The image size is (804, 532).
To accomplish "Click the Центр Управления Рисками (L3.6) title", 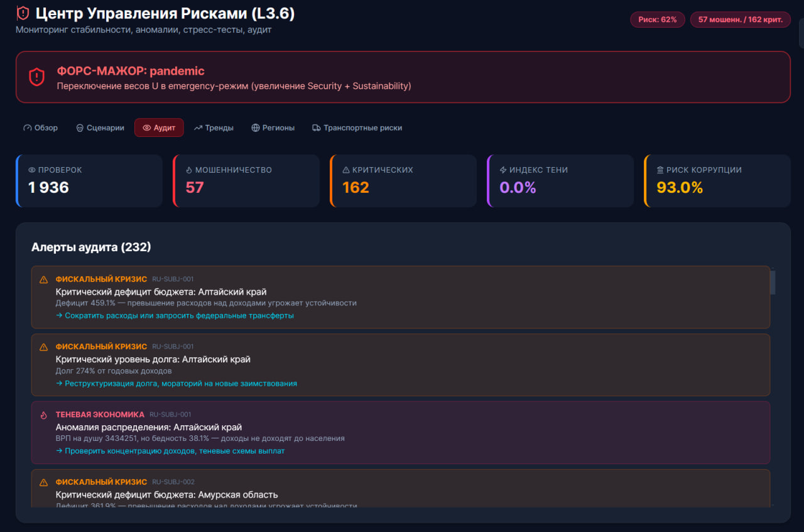I will pos(165,13).
